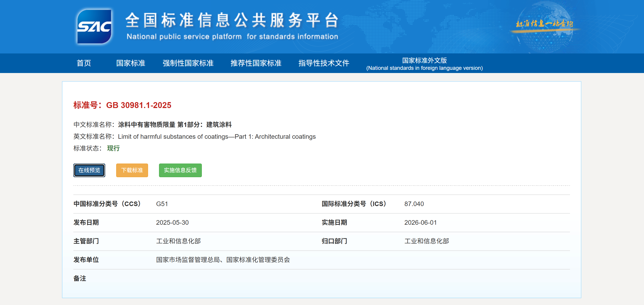
Task: Click the English title Limit of harmful substances of coatings
Action: (x=217, y=136)
